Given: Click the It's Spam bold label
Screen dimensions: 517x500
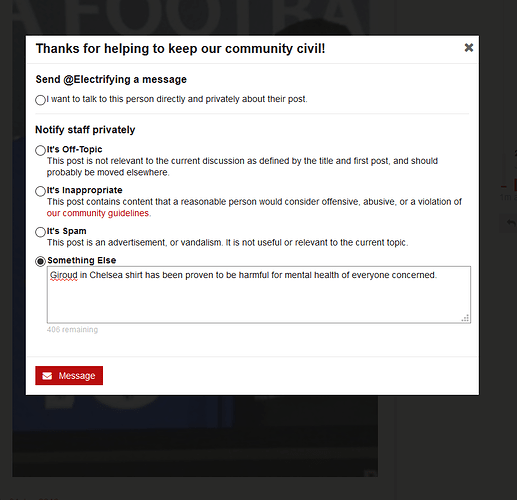Looking at the screenshot, I should [67, 231].
